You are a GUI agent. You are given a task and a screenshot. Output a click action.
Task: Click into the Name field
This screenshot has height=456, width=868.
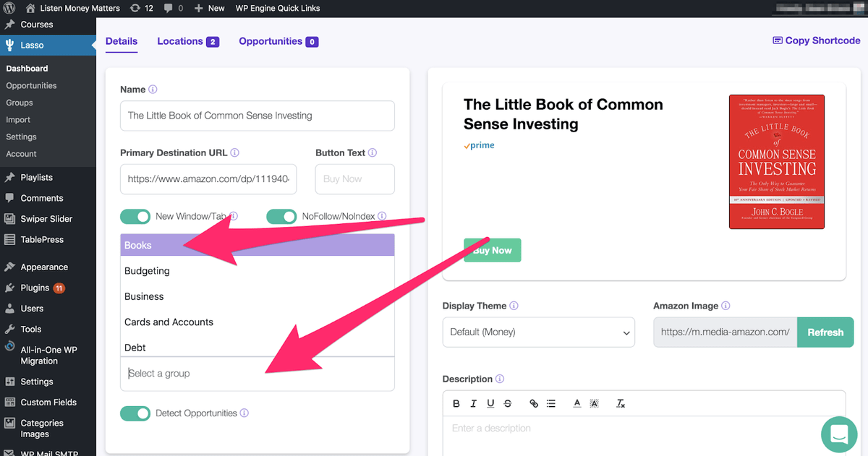(x=258, y=116)
